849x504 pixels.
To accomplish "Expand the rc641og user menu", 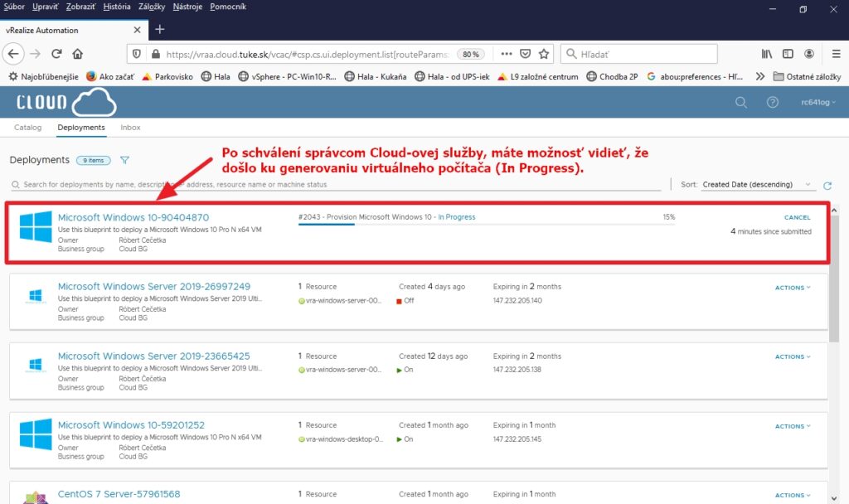I will 817,102.
